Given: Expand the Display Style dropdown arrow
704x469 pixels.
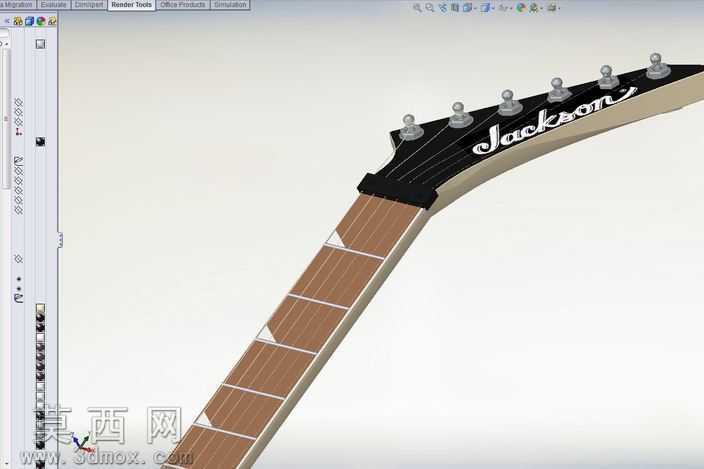Looking at the screenshot, I should point(493,8).
